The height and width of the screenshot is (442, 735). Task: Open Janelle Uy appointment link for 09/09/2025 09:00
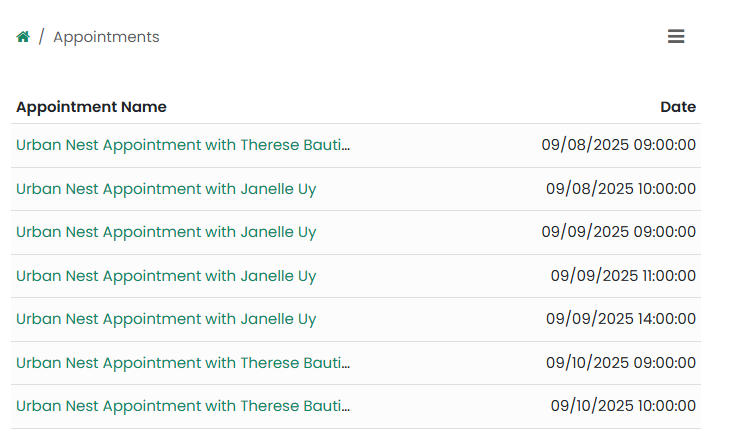pyautogui.click(x=166, y=232)
